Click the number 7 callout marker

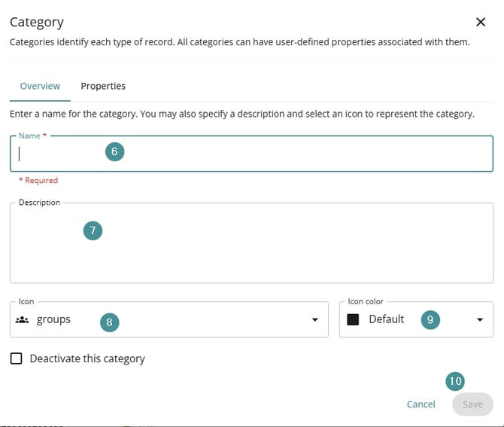coord(93,230)
